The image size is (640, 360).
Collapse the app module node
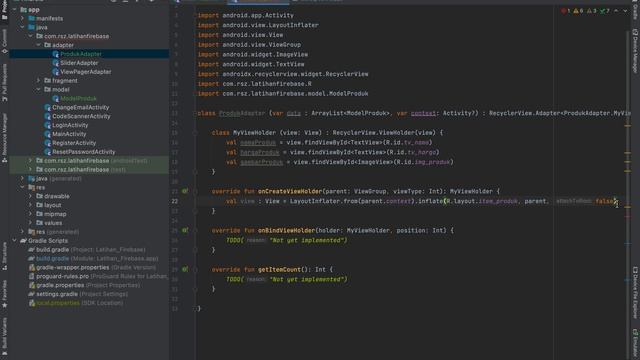[x=15, y=9]
